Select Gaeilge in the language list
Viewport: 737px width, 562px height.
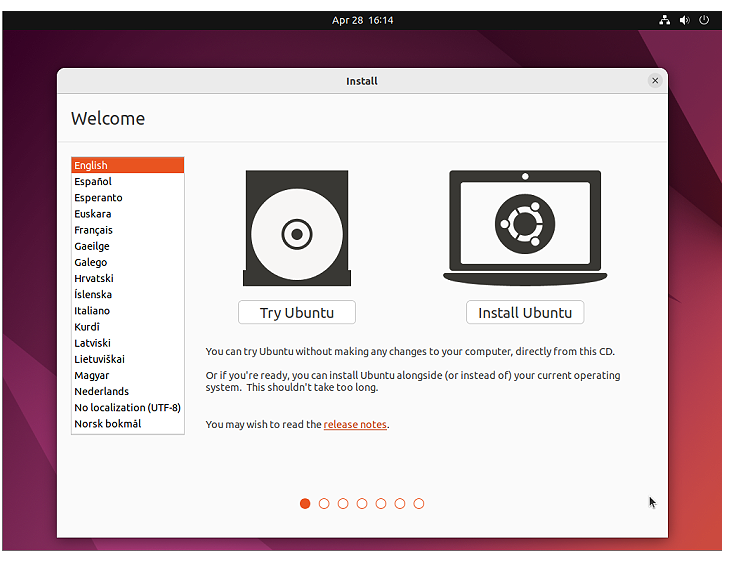(x=128, y=246)
